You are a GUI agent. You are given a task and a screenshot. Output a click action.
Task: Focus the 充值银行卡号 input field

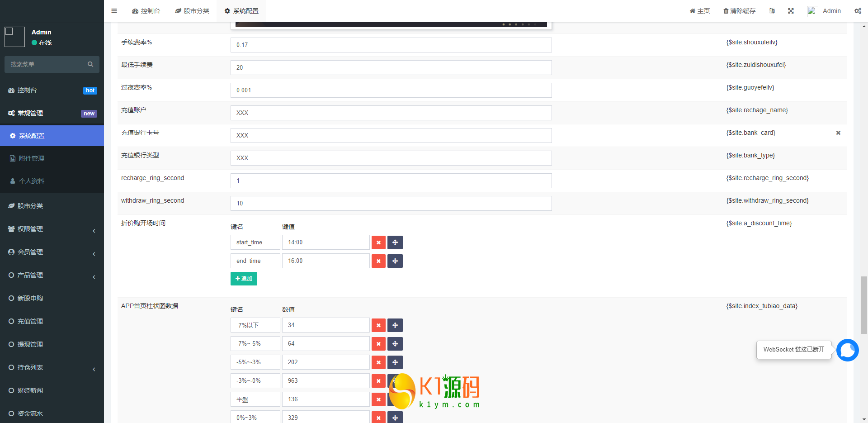391,135
